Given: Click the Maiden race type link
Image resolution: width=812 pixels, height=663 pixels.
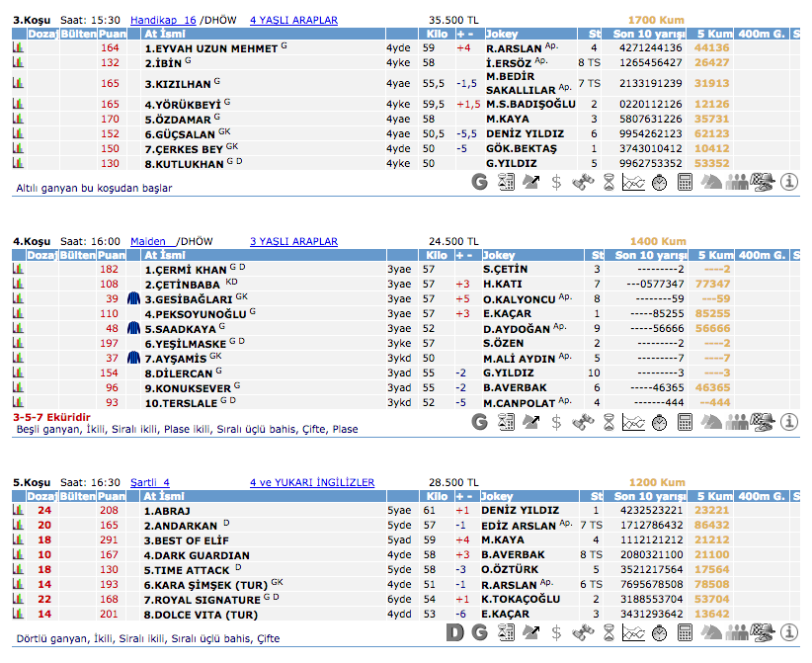Looking at the screenshot, I should 150,241.
